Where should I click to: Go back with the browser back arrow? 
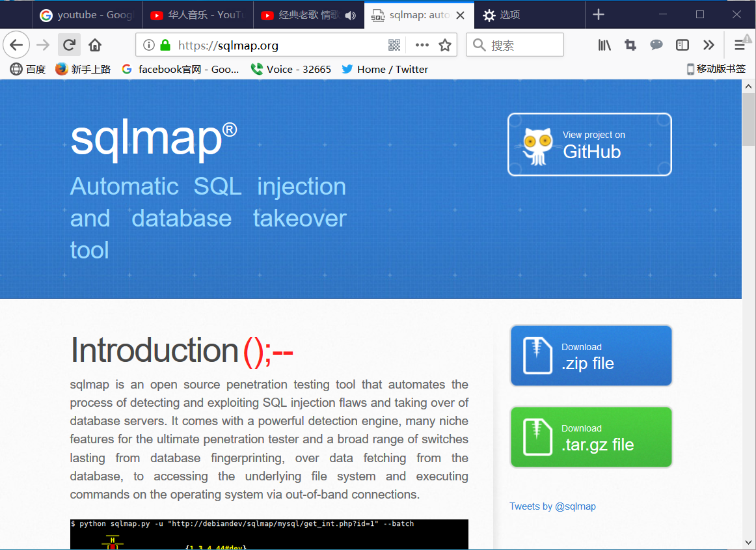click(16, 46)
